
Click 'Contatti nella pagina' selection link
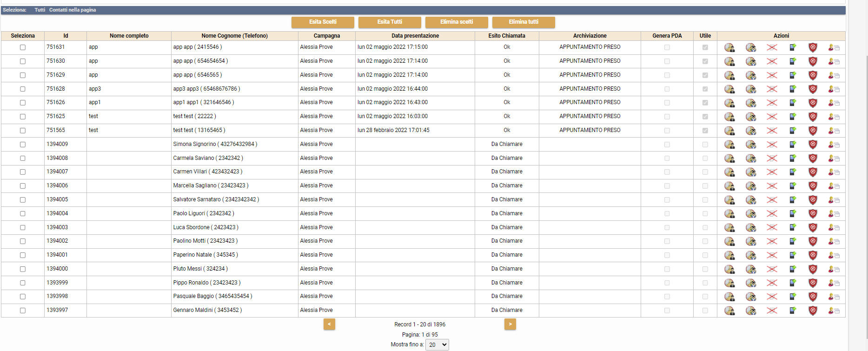(x=73, y=10)
